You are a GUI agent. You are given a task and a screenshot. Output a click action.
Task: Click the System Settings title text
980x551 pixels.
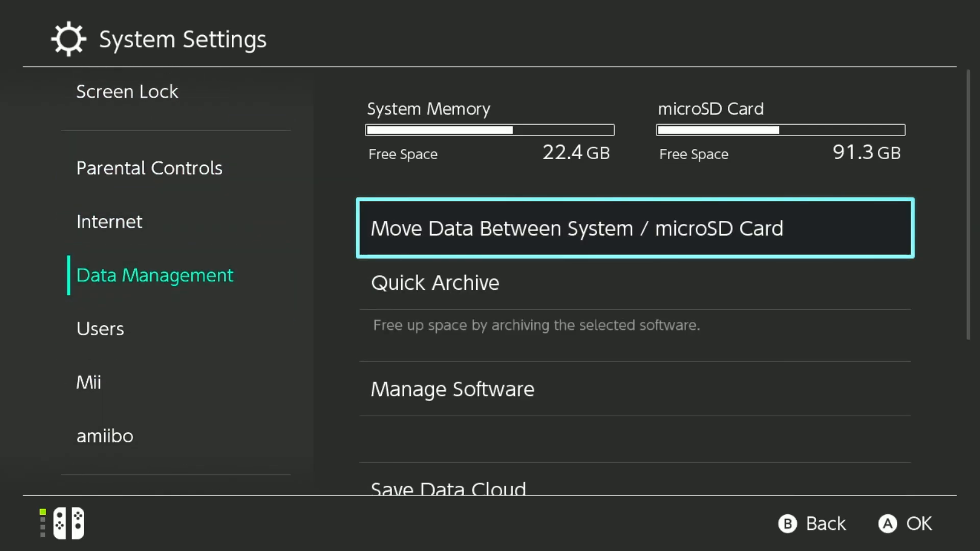[x=183, y=39]
